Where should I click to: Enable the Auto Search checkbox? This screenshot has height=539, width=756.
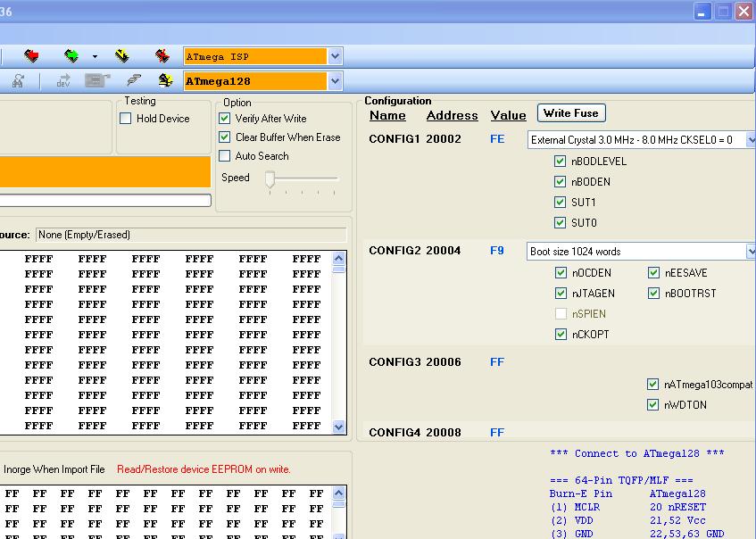click(224, 156)
